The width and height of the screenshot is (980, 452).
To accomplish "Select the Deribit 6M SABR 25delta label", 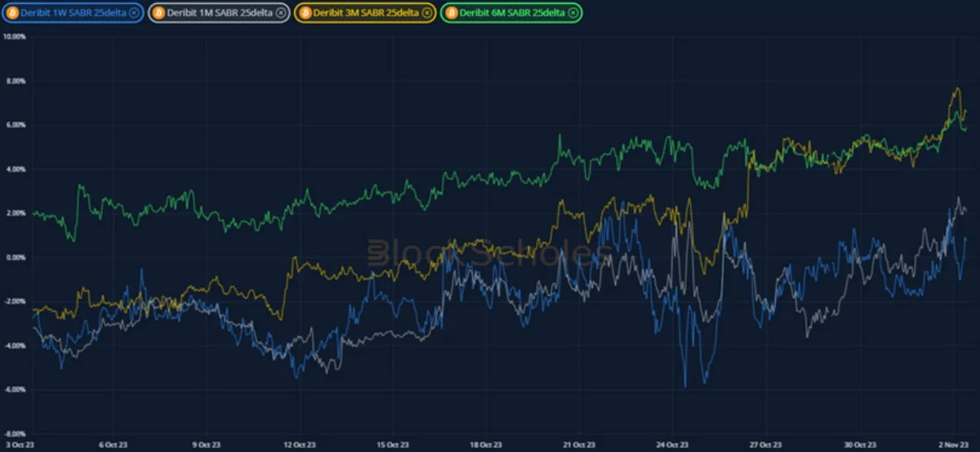I will [512, 13].
